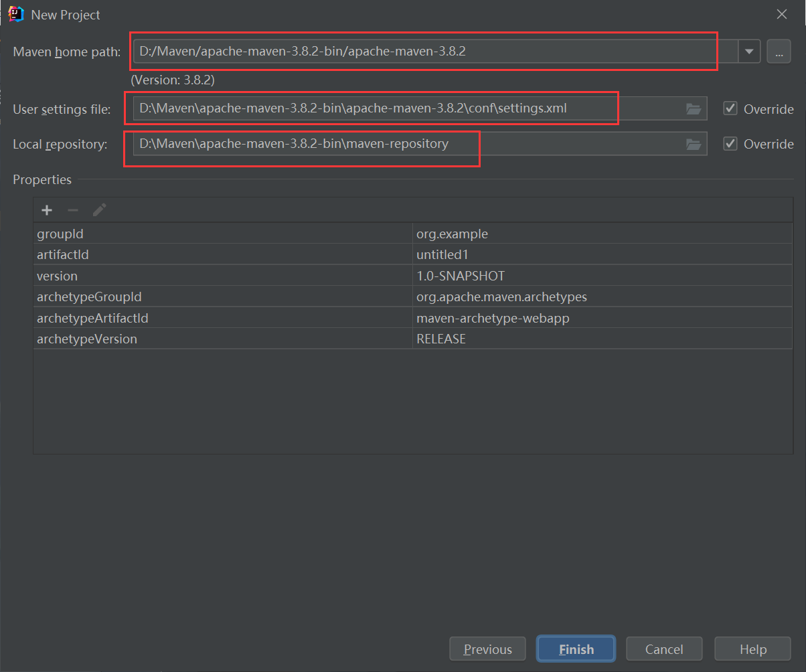Close the New Project dialog
The image size is (806, 672).
click(x=781, y=14)
